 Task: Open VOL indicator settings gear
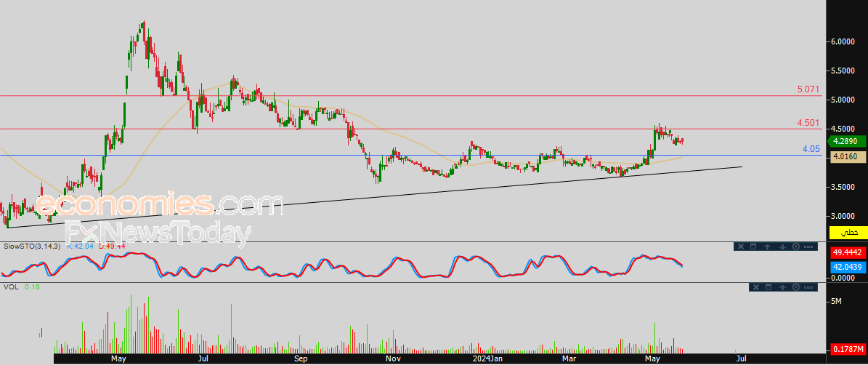click(x=796, y=287)
